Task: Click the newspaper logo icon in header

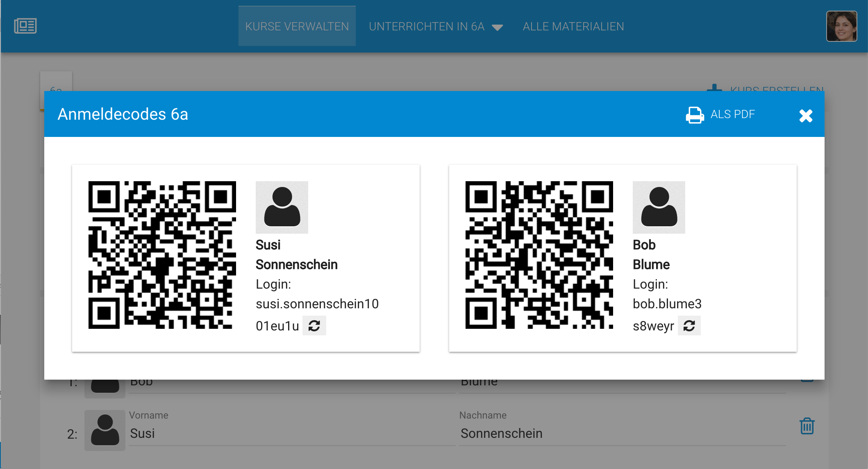Action: coord(25,26)
